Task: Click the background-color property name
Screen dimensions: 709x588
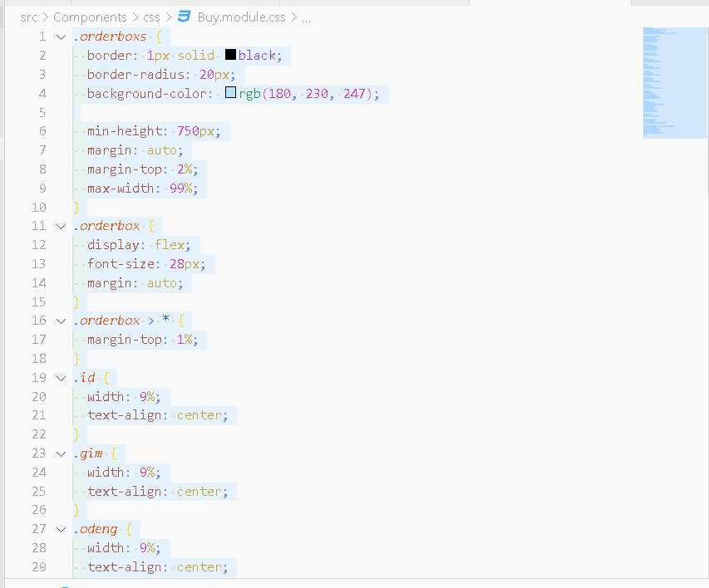Action: click(x=147, y=94)
